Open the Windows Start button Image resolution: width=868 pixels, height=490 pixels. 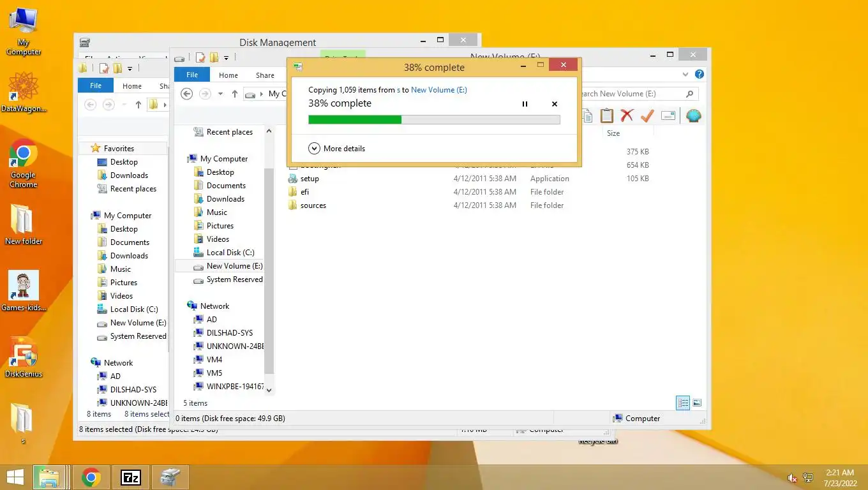point(15,477)
